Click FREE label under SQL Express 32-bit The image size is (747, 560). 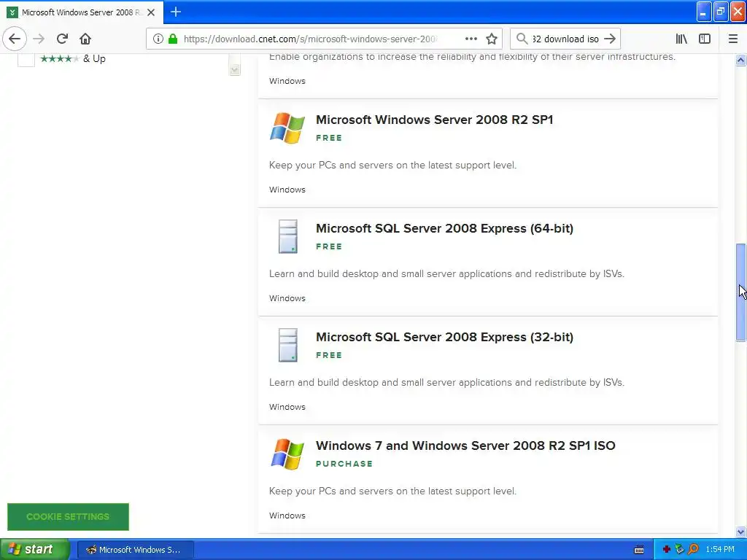[329, 355]
